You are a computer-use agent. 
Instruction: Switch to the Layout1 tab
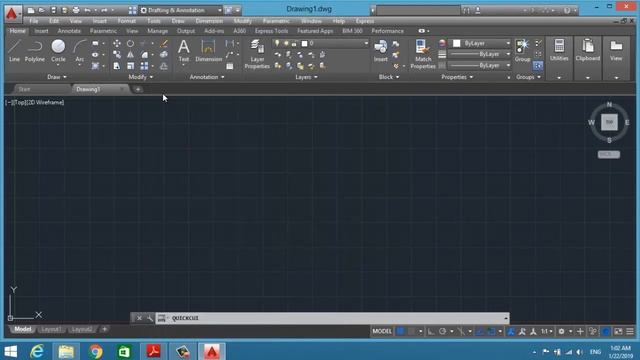tap(51, 329)
